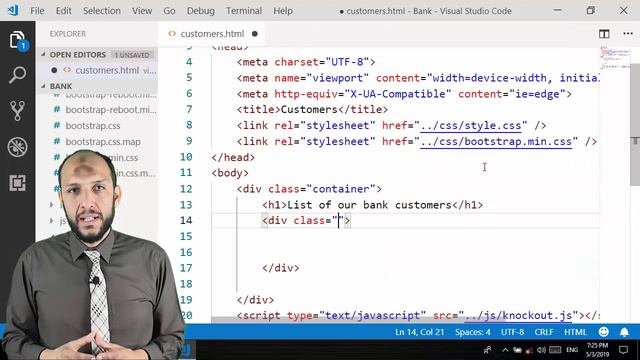Click the closing </div> on line 17
This screenshot has height=360, width=640.
(x=281, y=268)
